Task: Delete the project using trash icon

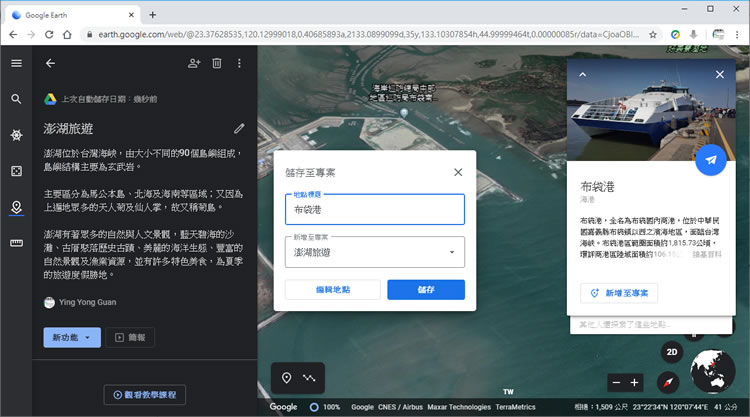Action: point(217,63)
